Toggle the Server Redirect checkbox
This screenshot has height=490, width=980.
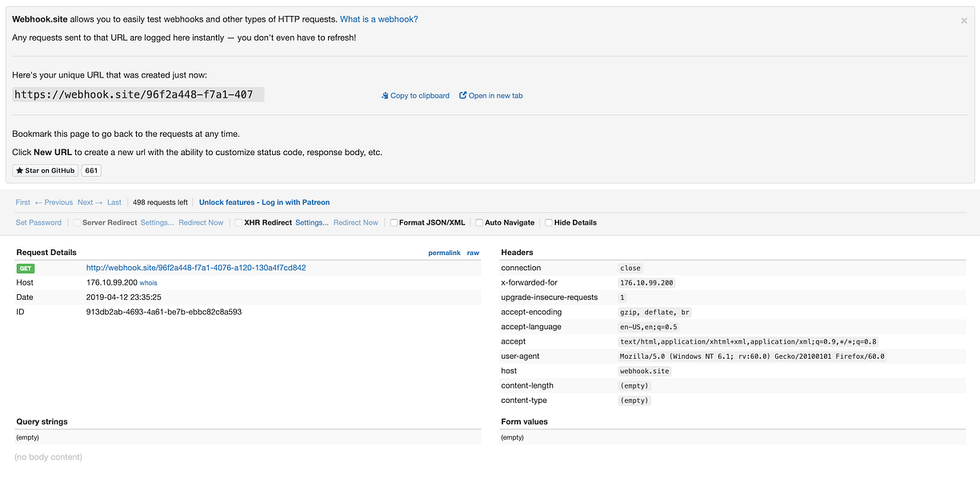(x=78, y=223)
